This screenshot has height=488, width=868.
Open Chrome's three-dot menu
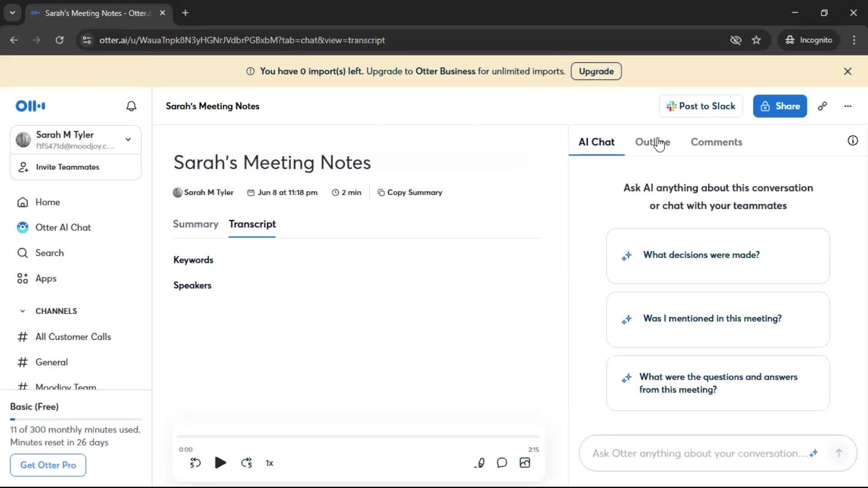pyautogui.click(x=854, y=40)
